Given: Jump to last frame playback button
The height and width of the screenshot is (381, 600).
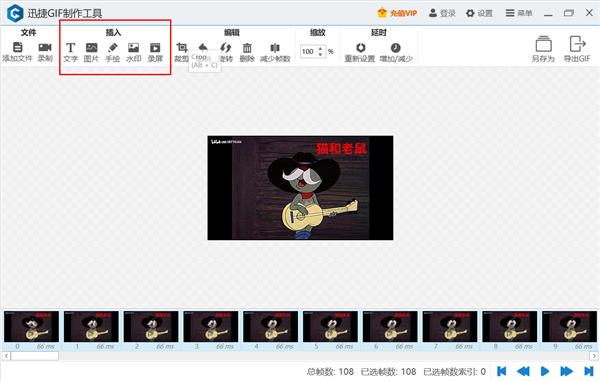Looking at the screenshot, I should point(589,371).
